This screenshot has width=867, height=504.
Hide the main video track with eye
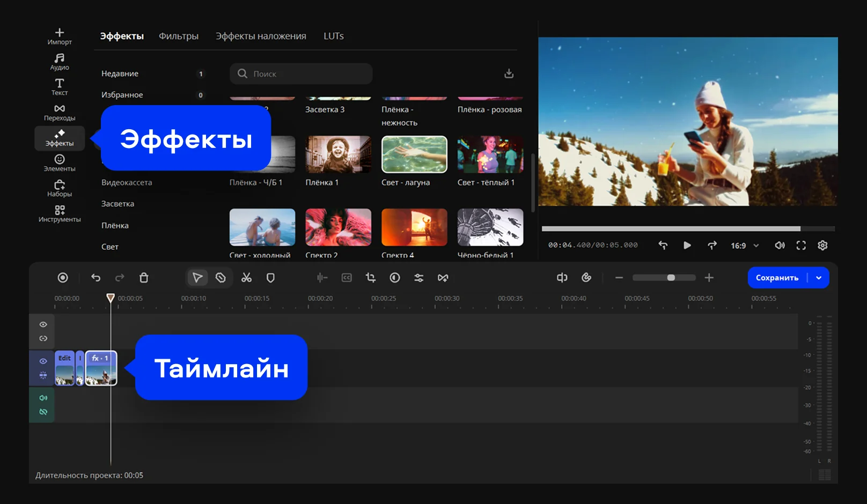coord(43,361)
